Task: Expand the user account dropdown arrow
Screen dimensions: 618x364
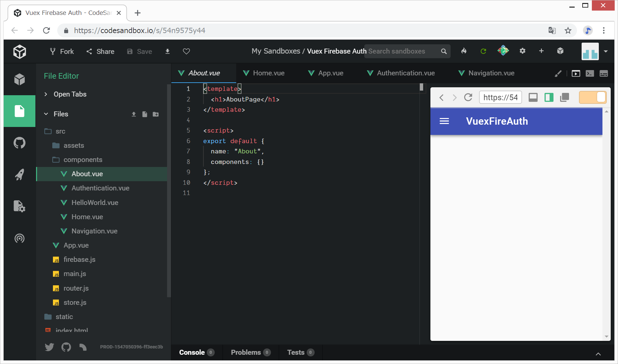Action: point(606,51)
